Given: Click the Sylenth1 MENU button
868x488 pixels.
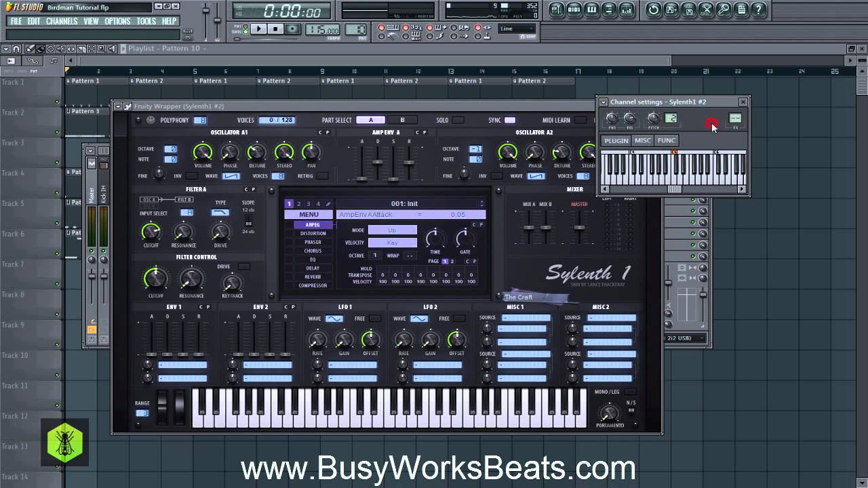Looking at the screenshot, I should 309,214.
